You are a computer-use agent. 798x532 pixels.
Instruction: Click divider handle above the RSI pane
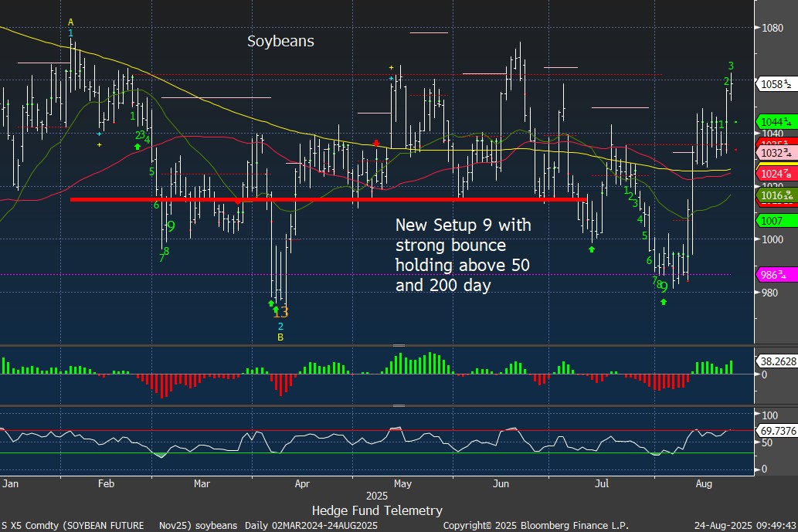coord(399,405)
